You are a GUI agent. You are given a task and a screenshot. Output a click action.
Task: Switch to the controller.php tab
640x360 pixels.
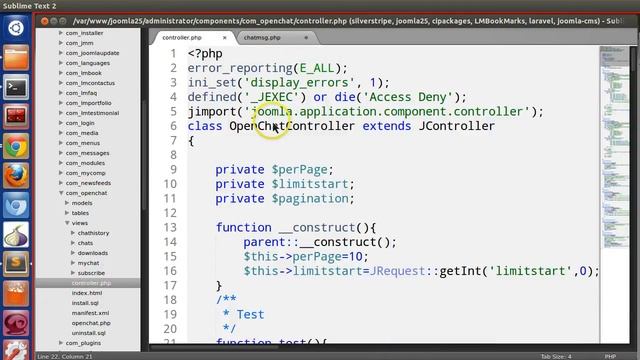182,38
